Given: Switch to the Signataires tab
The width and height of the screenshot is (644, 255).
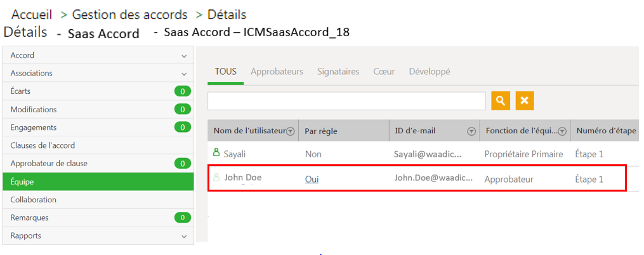Looking at the screenshot, I should 338,72.
